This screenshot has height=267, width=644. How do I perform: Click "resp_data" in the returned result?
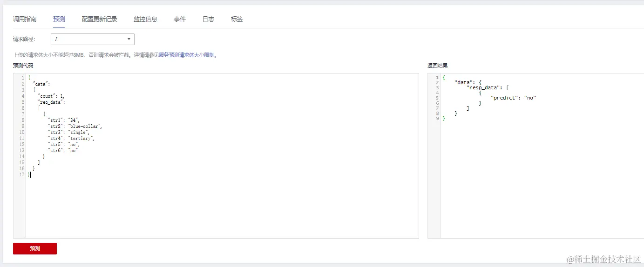484,87
